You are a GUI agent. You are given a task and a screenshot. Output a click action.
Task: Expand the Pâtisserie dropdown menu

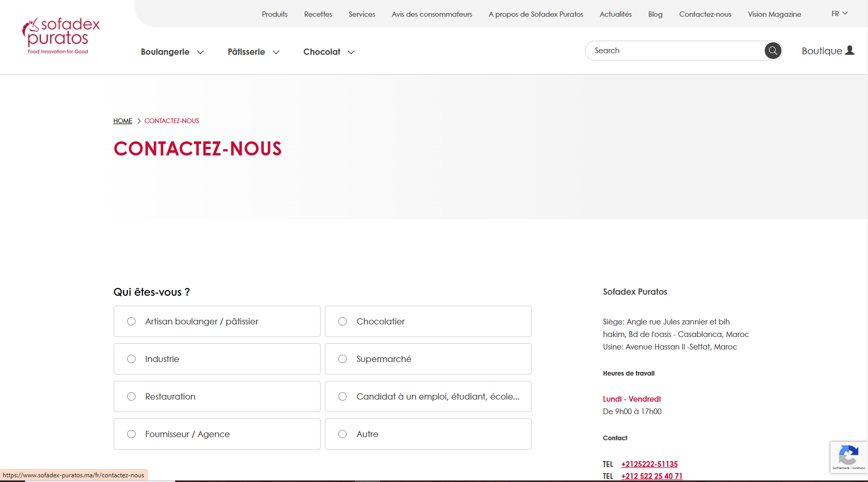[253, 52]
